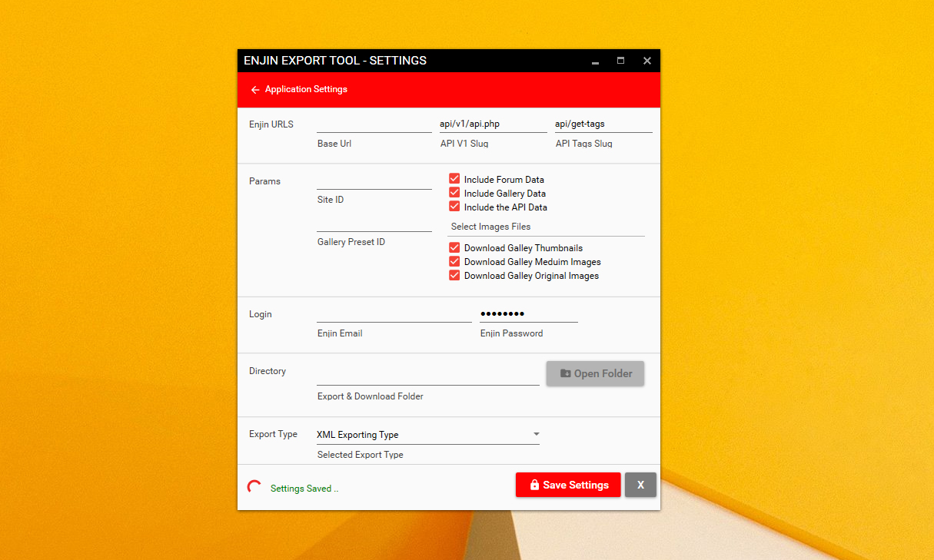Click the Save Settings button
This screenshot has height=560, width=934.
tap(568, 485)
